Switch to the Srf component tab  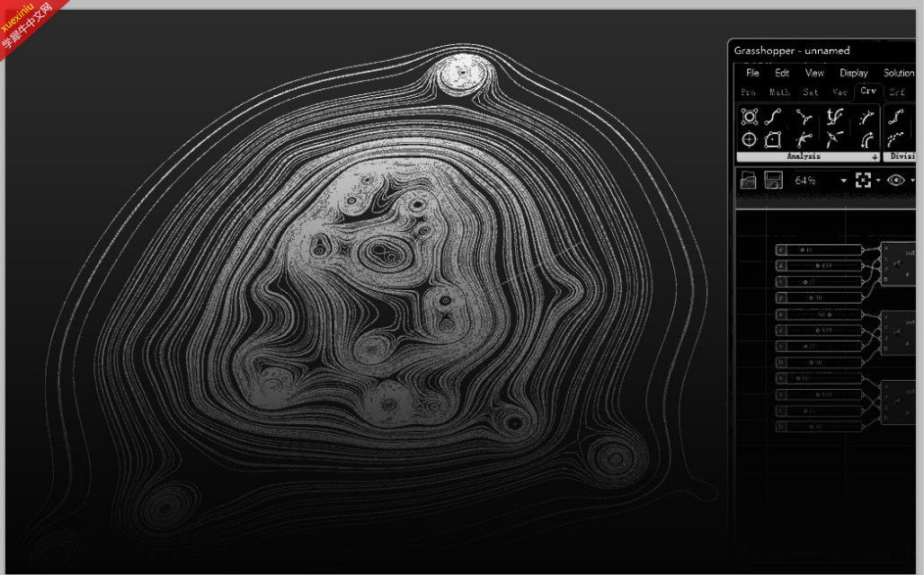pos(897,92)
